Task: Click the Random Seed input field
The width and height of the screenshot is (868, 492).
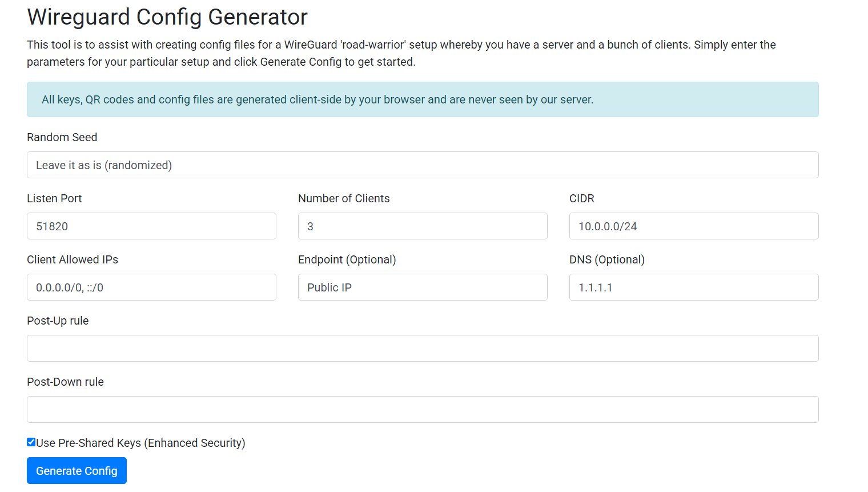Action: [423, 165]
